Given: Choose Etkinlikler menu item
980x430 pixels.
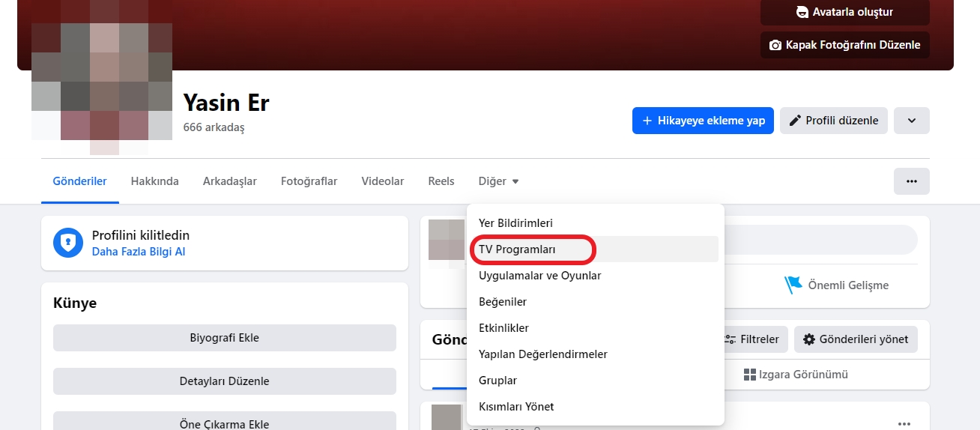Looking at the screenshot, I should [596, 328].
